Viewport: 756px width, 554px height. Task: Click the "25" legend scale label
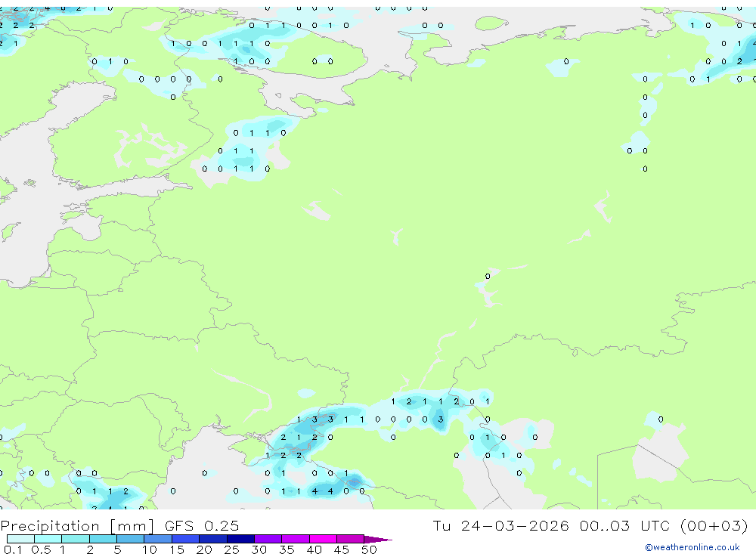[231, 549]
